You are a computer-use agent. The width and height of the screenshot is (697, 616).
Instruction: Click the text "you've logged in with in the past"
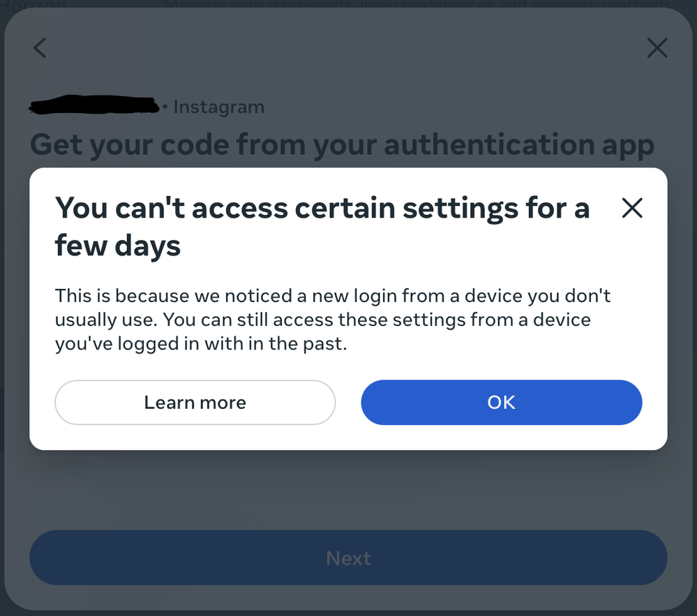pos(201,344)
